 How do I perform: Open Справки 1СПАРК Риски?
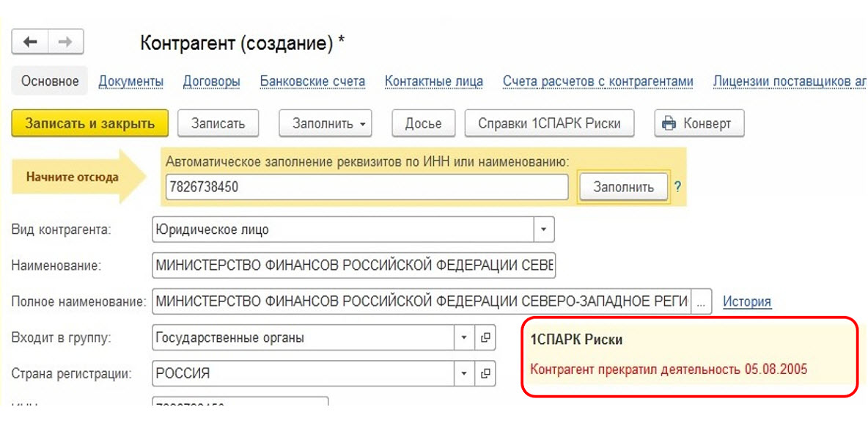tap(549, 123)
